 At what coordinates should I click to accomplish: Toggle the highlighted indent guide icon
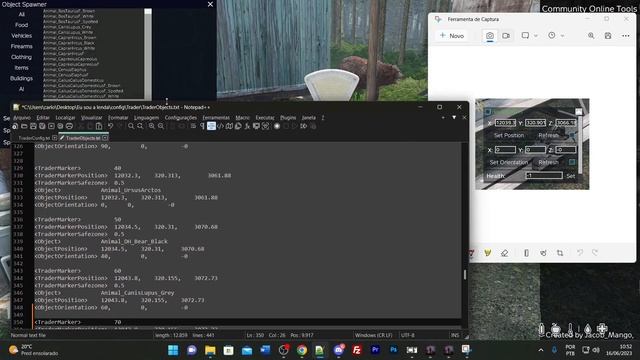(x=211, y=126)
